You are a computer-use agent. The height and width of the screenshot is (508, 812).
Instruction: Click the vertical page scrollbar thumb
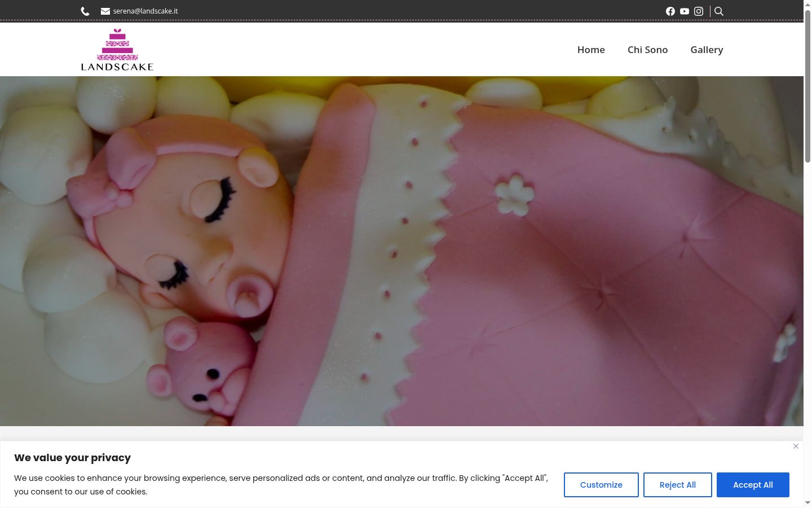click(807, 87)
